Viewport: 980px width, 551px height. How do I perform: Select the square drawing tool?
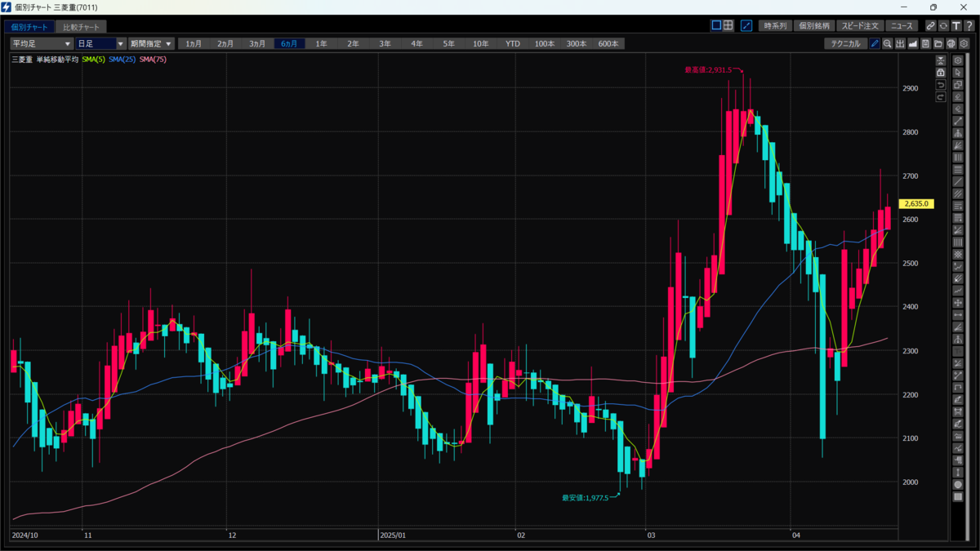tap(958, 496)
